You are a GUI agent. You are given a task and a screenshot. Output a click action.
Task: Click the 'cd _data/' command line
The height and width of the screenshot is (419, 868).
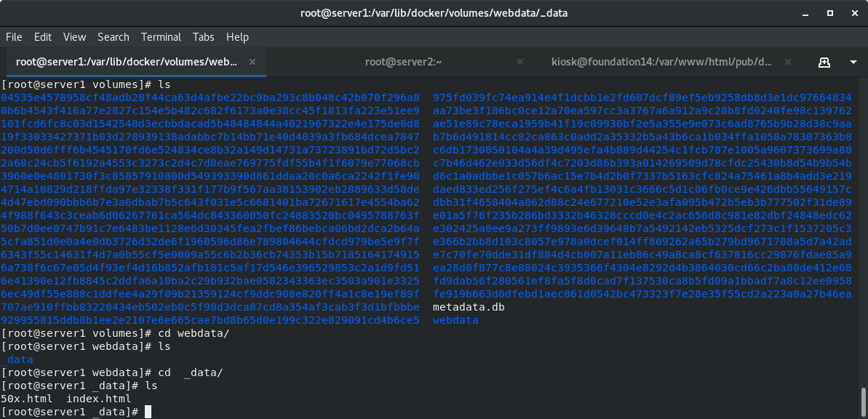tap(112, 373)
